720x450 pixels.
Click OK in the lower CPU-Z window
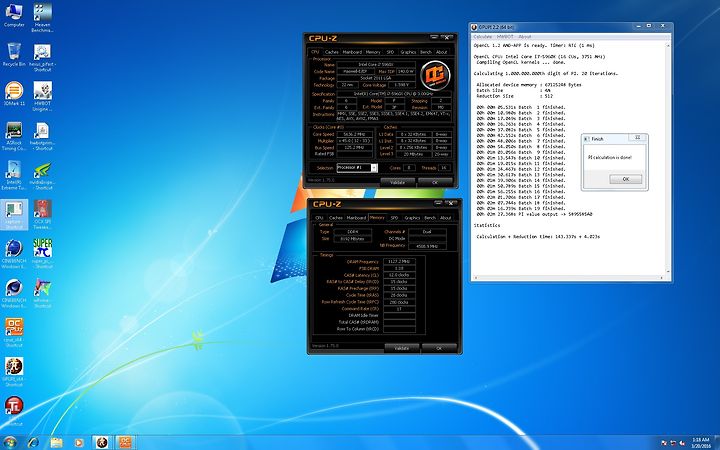[439, 348]
